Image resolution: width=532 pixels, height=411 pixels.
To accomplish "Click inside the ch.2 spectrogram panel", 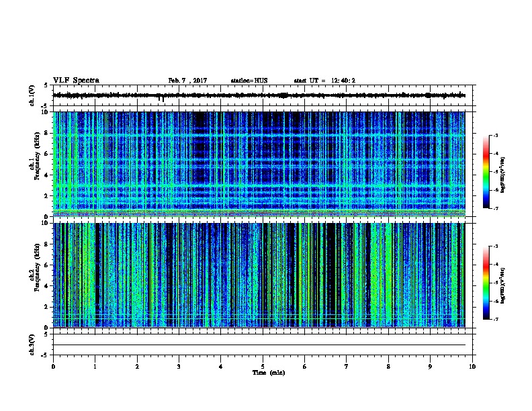I will coord(259,275).
